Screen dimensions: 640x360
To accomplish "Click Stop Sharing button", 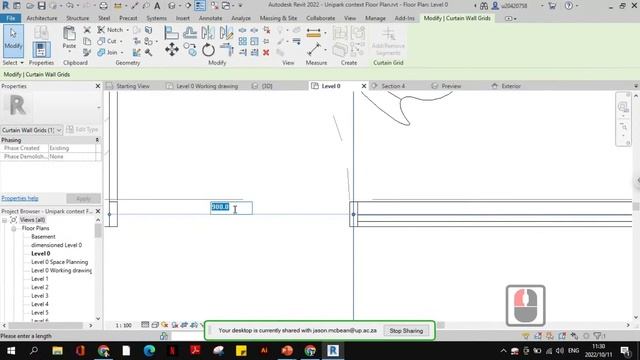I will [x=406, y=331].
